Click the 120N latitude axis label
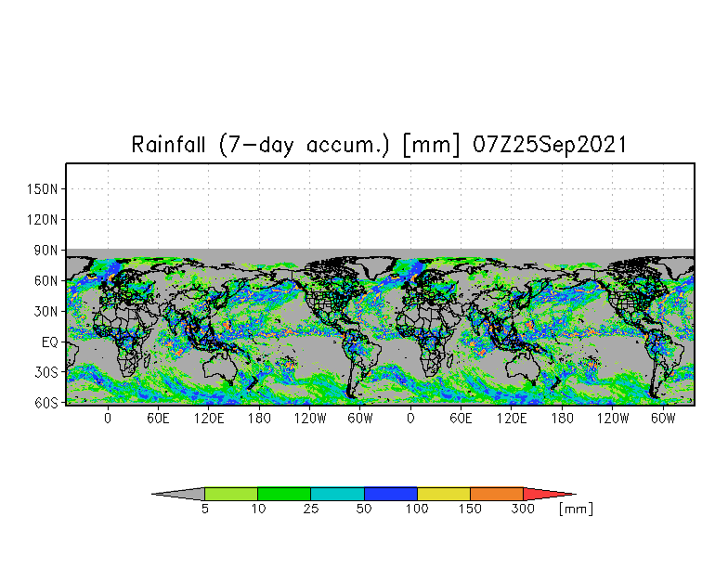 click(43, 219)
